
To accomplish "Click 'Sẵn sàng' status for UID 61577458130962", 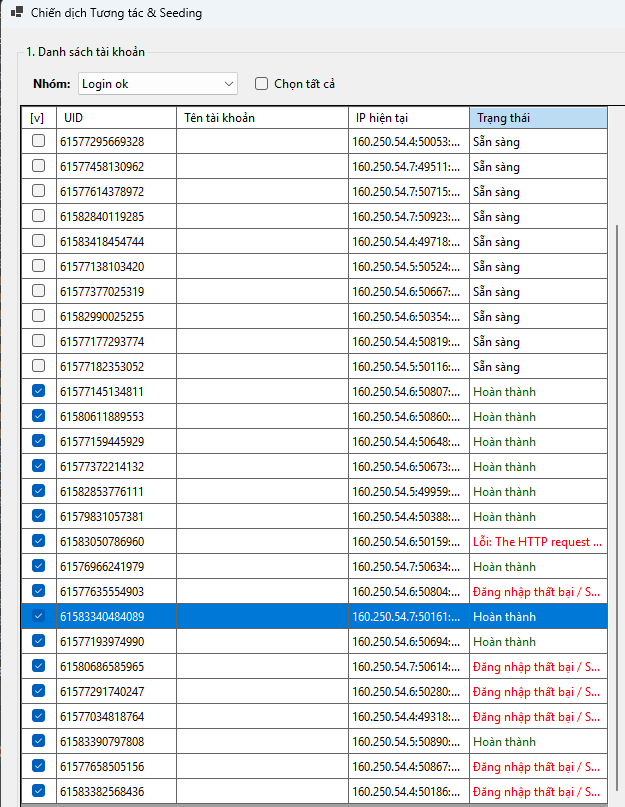I will coord(539,167).
